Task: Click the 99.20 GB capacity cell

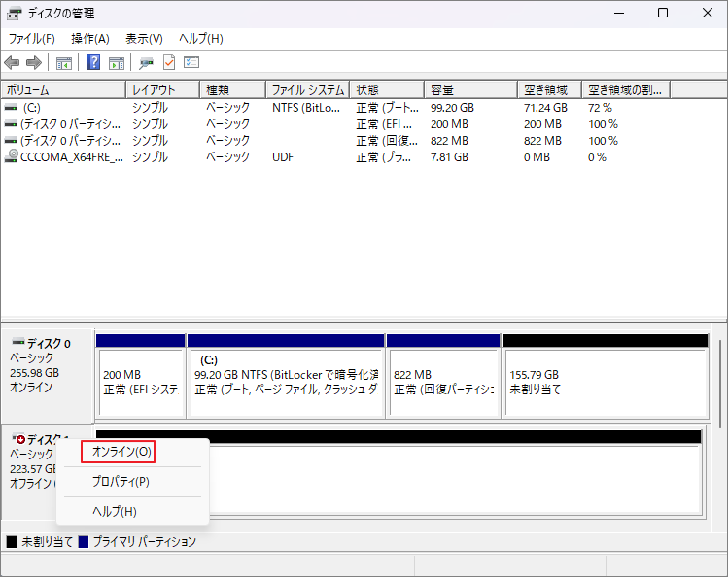Action: (x=452, y=108)
